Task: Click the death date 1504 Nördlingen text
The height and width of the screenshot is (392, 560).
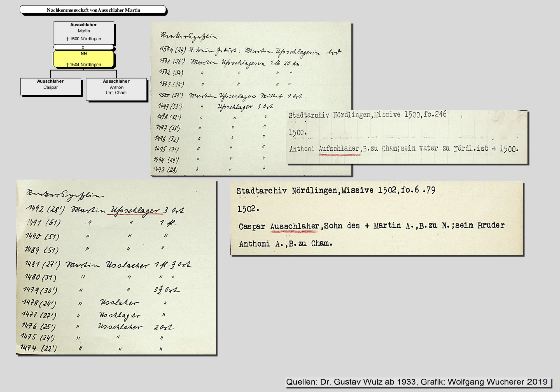Action: point(84,64)
